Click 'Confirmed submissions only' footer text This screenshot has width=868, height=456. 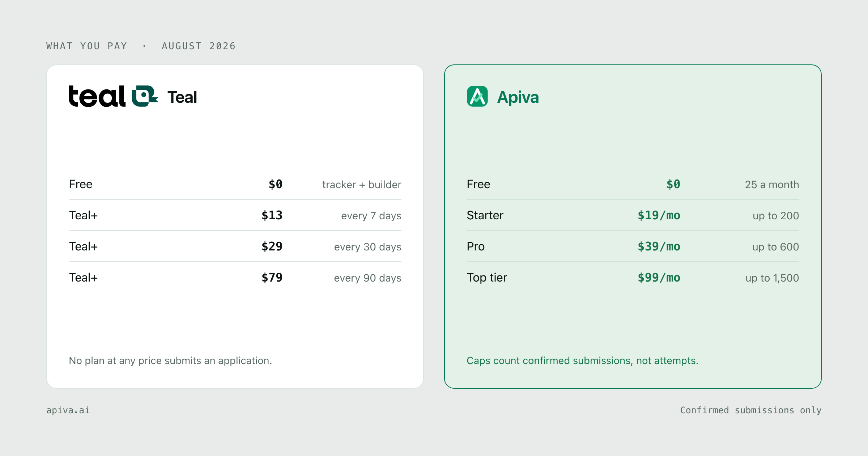(x=751, y=410)
